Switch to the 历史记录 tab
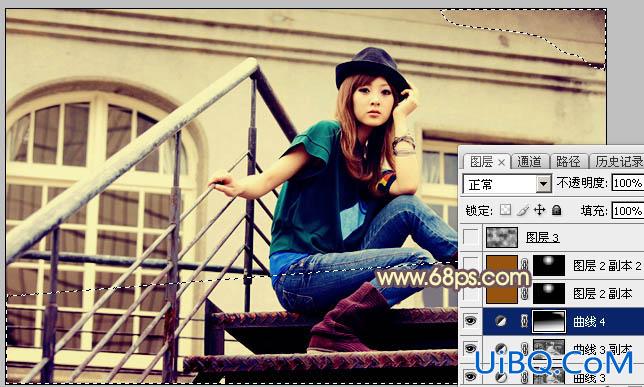Viewport: 644px width, 387px height. tap(619, 161)
